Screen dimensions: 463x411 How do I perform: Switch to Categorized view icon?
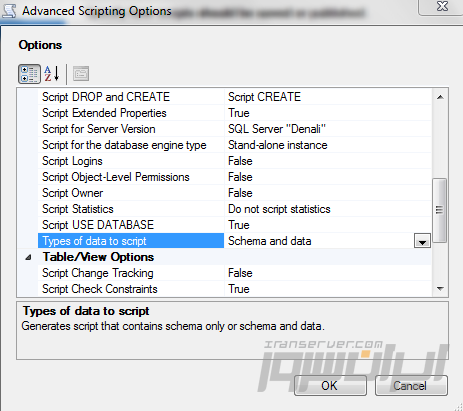click(29, 74)
